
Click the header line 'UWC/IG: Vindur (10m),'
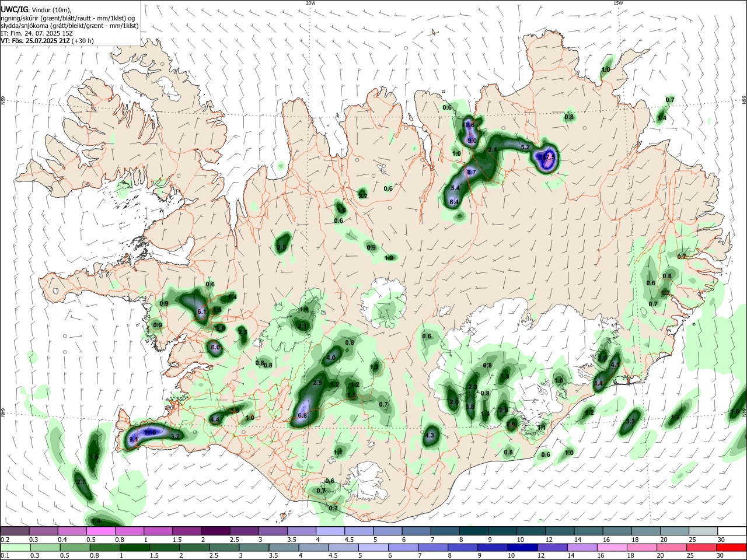pyautogui.click(x=36, y=10)
